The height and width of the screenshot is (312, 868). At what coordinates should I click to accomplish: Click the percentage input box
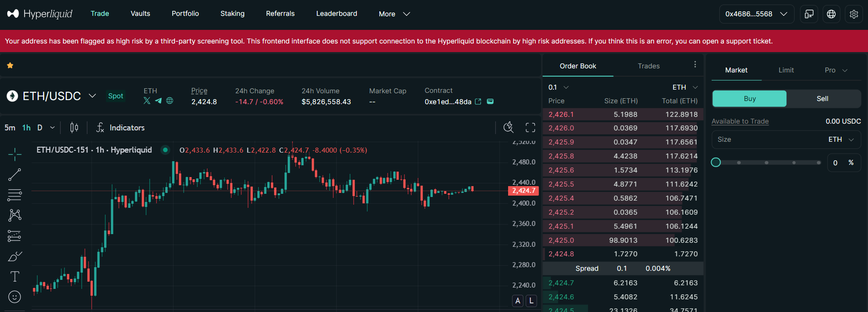click(x=844, y=163)
